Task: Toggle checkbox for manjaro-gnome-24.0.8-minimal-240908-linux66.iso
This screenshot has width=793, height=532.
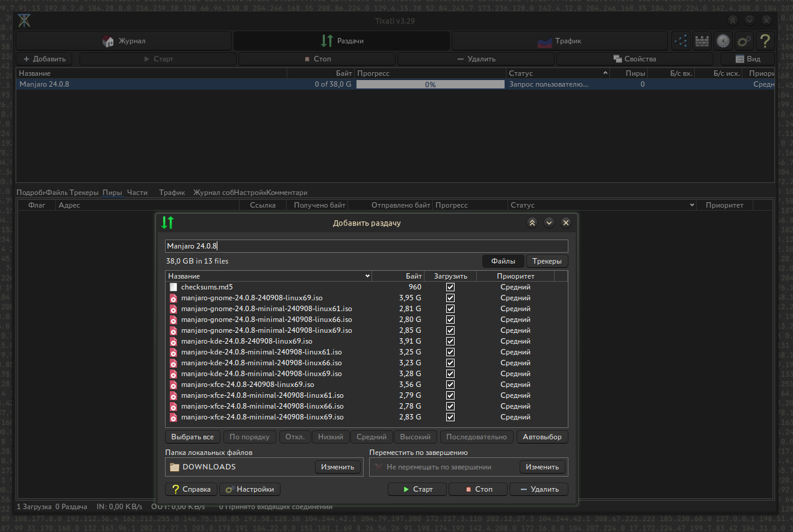Action: click(450, 320)
